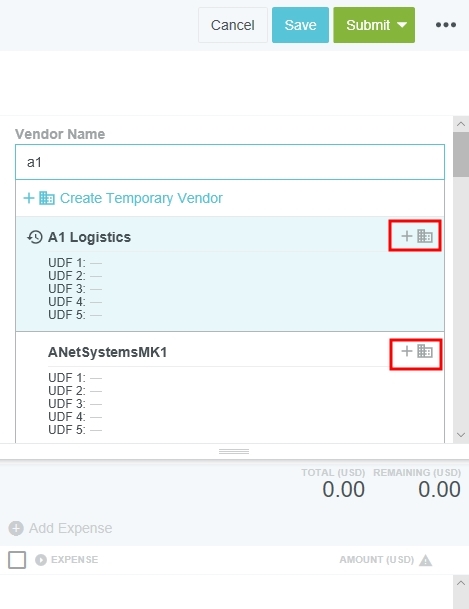Click inside the Vendor Name input field
This screenshot has height=609, width=469.
coord(230,162)
